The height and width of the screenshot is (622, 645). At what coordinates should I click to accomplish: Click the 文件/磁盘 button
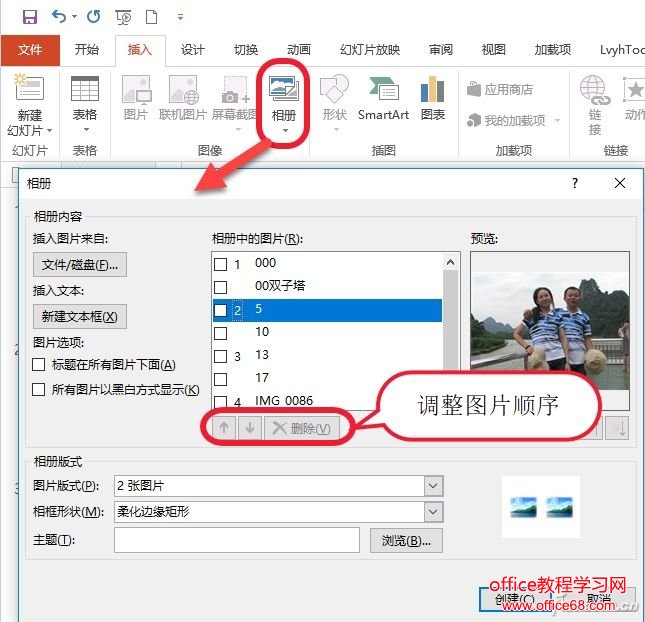pos(80,265)
